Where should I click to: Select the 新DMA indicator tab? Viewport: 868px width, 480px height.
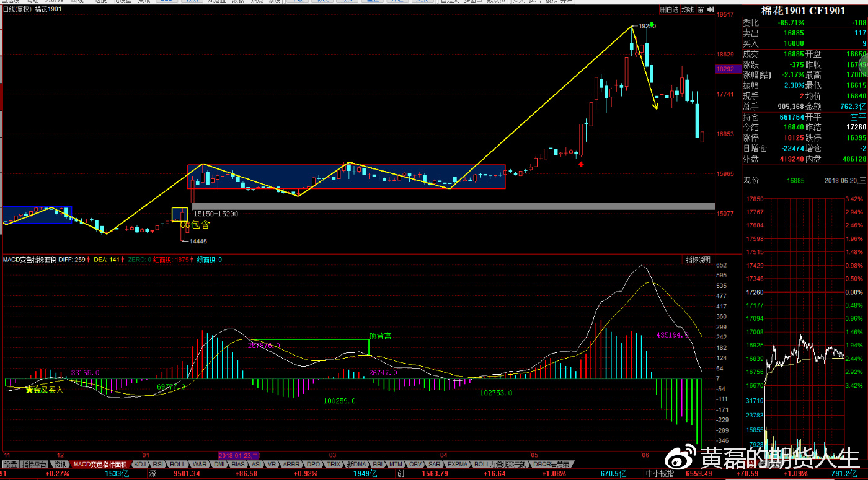click(x=356, y=464)
